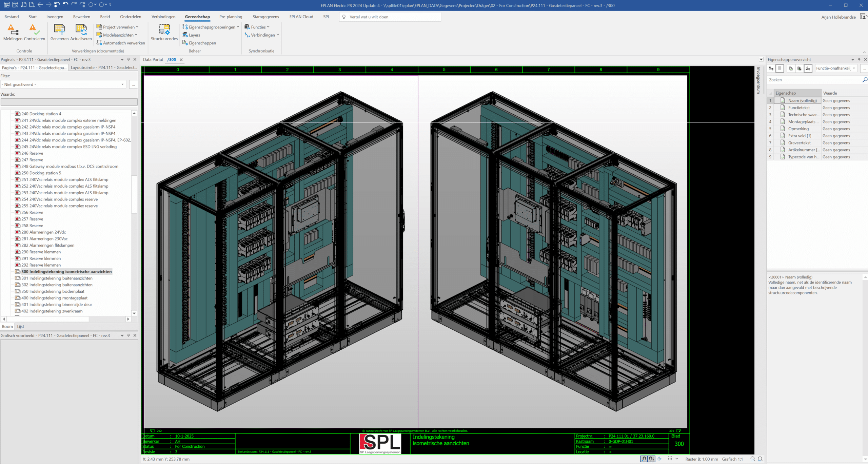Switch to the Stamgegevens ribbon tab

(265, 17)
